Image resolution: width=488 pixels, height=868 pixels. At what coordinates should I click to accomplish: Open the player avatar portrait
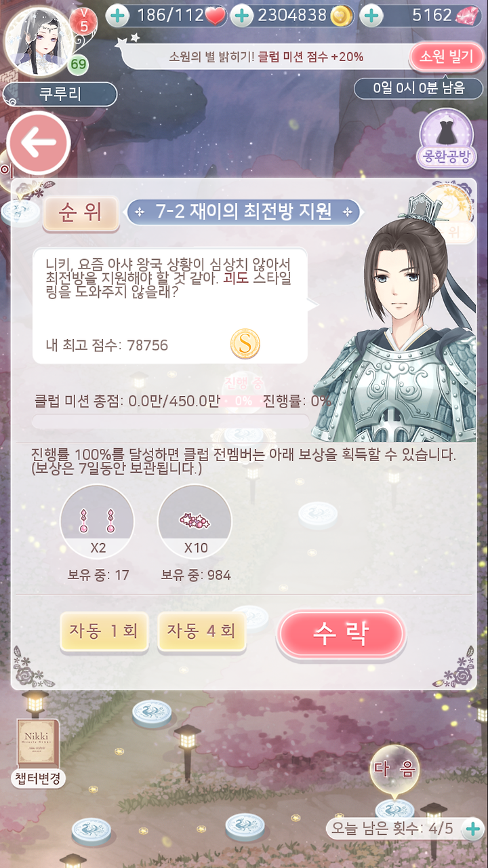point(37,41)
